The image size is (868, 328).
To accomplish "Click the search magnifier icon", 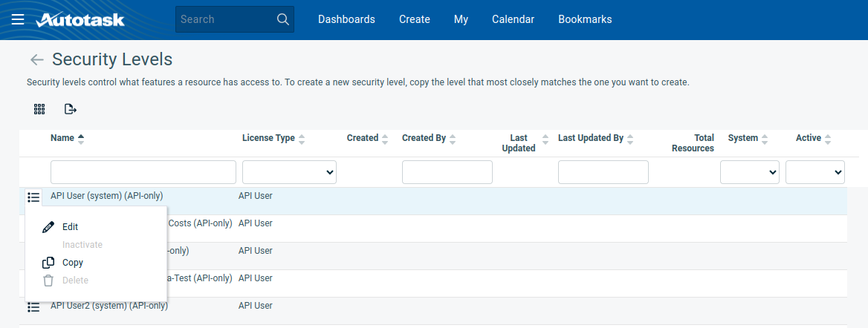I will click(x=282, y=19).
